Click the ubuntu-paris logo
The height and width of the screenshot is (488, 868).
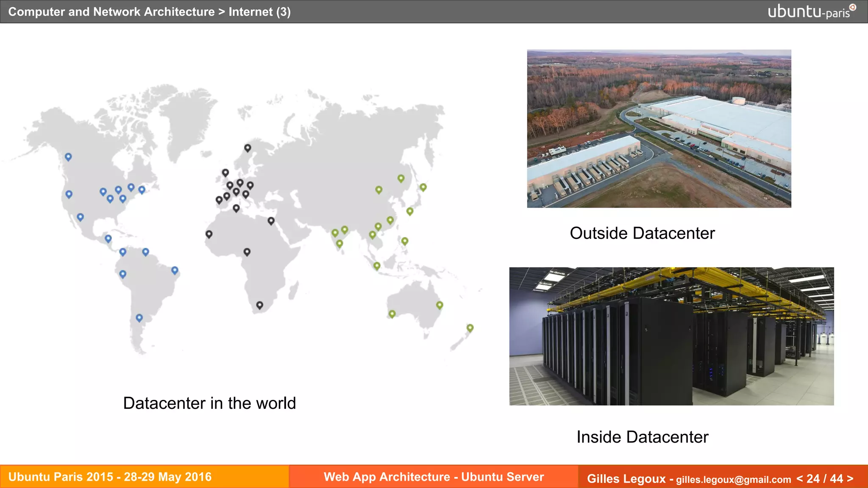click(x=811, y=11)
